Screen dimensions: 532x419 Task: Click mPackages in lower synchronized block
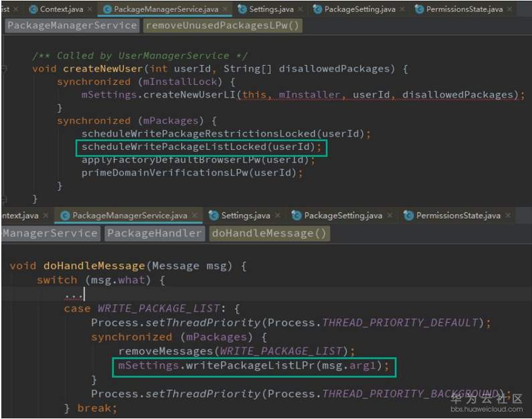pos(216,337)
